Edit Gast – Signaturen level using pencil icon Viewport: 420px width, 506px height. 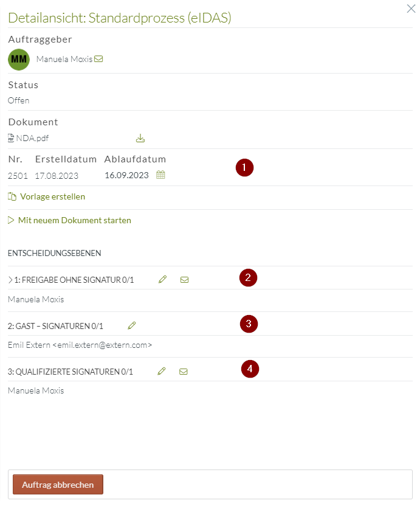tap(131, 325)
